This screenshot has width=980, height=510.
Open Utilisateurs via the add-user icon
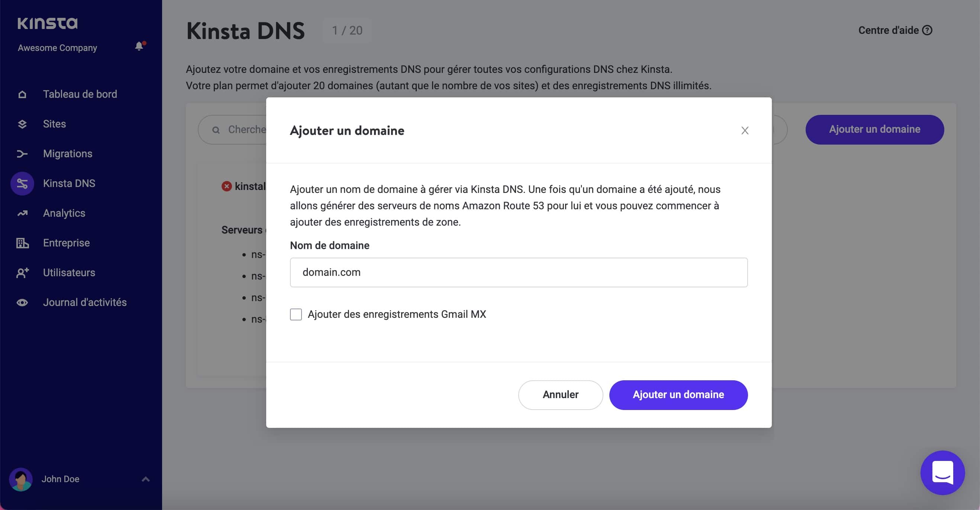pos(22,272)
